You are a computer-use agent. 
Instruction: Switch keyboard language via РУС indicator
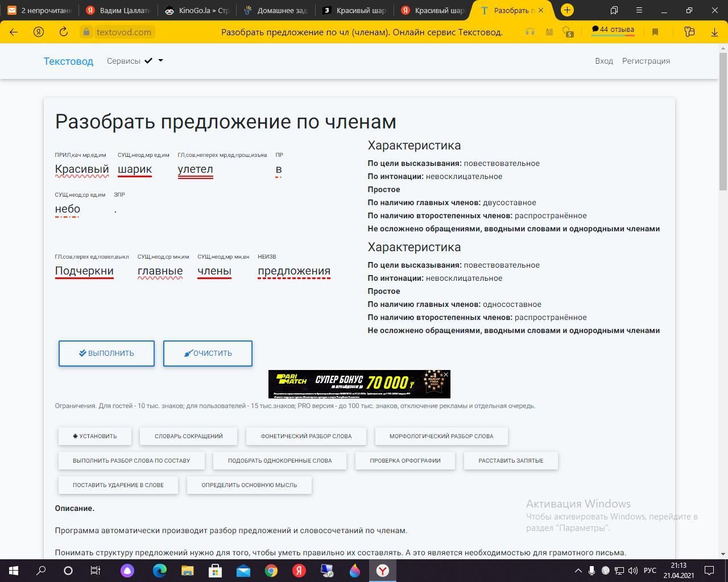pos(650,571)
